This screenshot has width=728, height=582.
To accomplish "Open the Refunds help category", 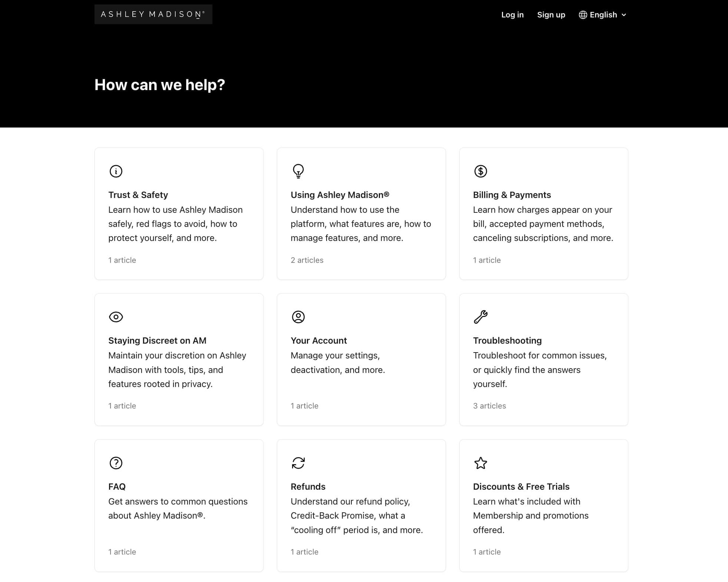I will point(361,506).
